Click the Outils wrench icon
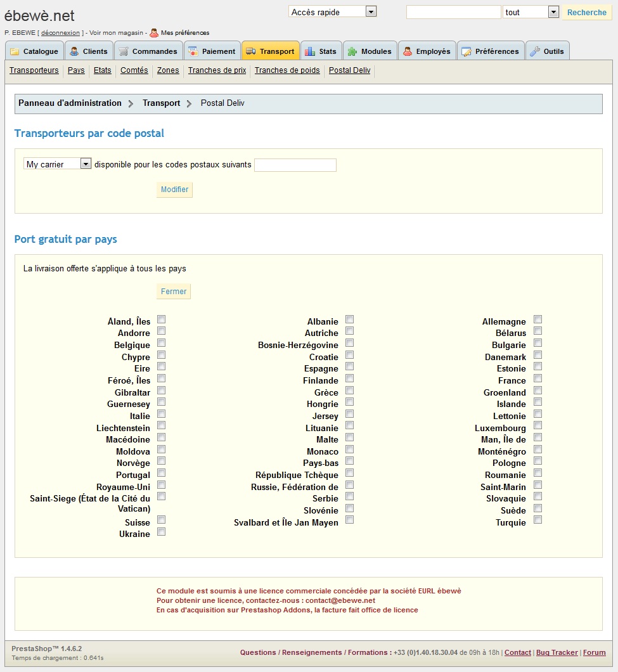Viewport: 618px width, 672px height. 535,51
